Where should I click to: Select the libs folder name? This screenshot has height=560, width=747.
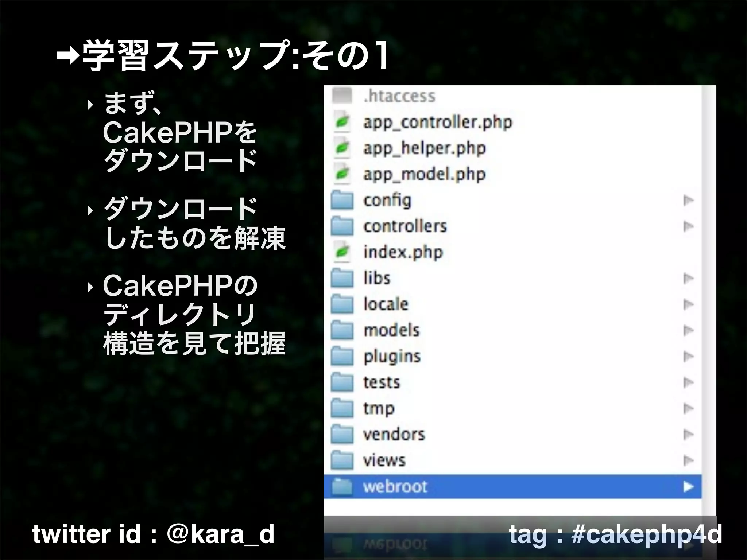point(377,278)
